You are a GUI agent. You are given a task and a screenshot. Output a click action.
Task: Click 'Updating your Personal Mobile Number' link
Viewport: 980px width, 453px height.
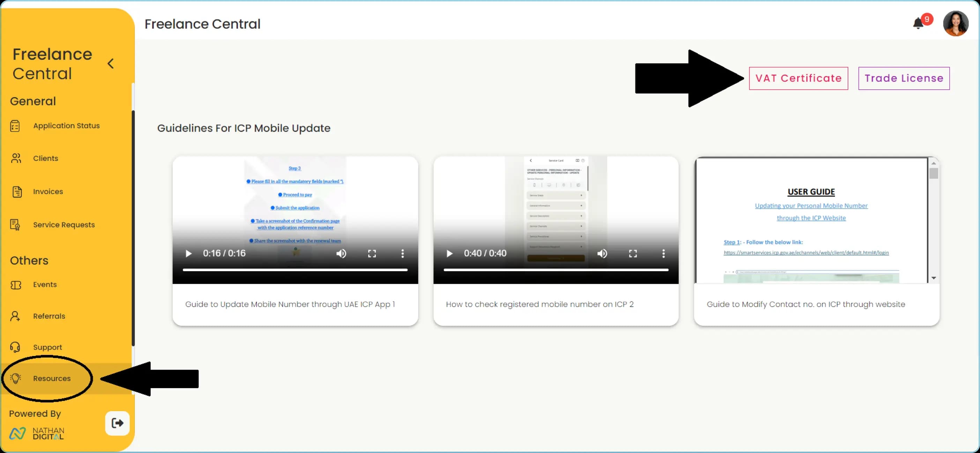[811, 206]
